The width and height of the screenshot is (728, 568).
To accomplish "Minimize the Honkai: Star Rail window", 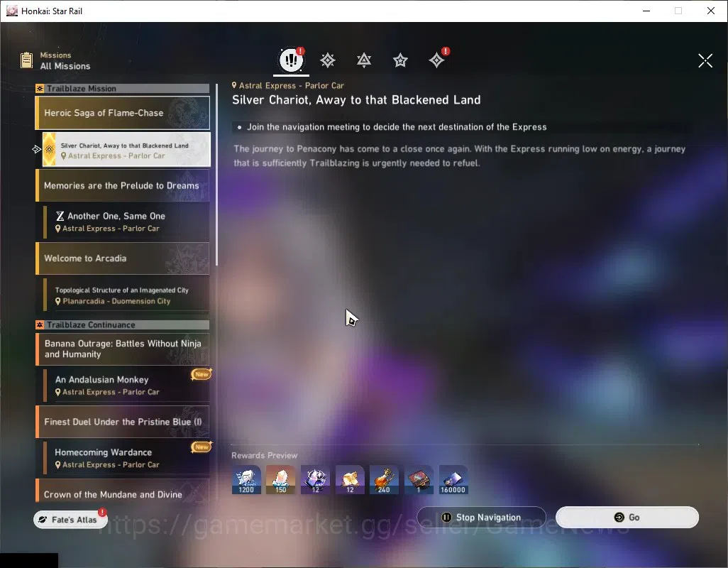I will [x=646, y=11].
